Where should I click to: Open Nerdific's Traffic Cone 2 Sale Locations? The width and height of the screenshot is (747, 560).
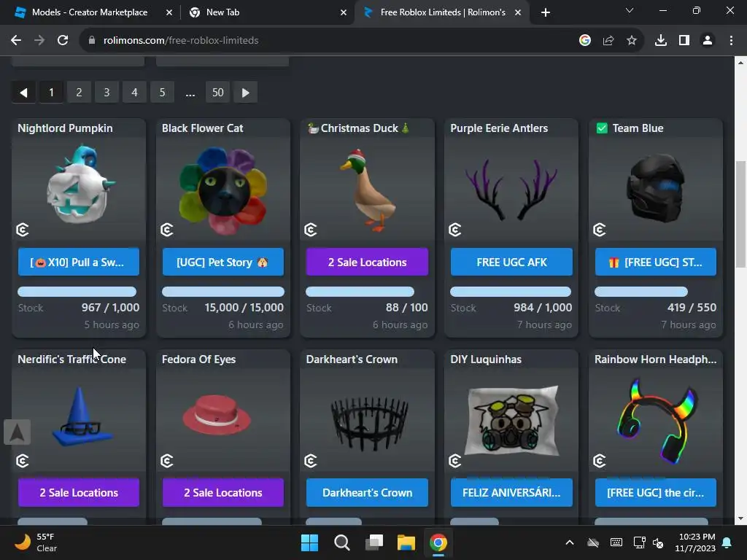click(x=79, y=492)
